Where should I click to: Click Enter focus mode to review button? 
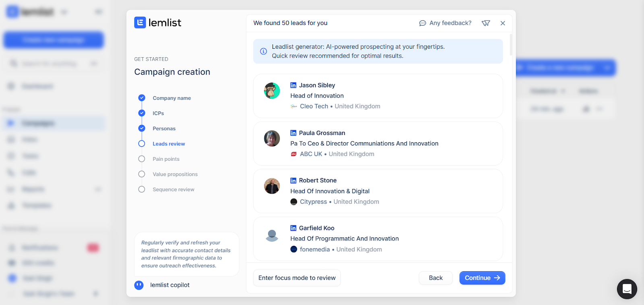coord(297,278)
